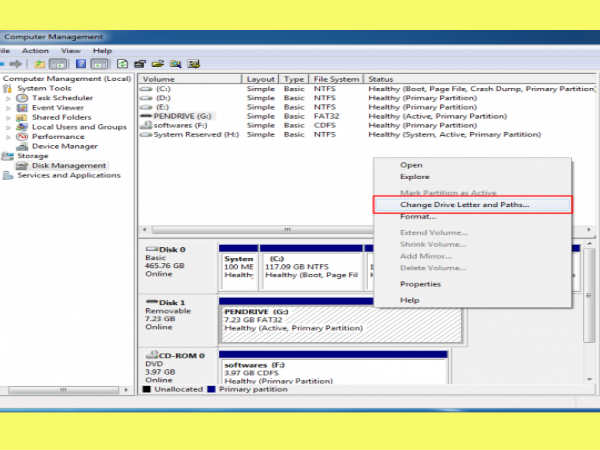The image size is (600, 450).
Task: Sort by the File System column header
Action: [336, 79]
